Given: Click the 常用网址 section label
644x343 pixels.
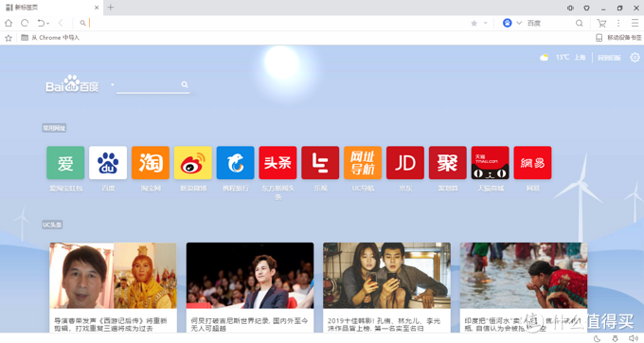Looking at the screenshot, I should point(54,128).
